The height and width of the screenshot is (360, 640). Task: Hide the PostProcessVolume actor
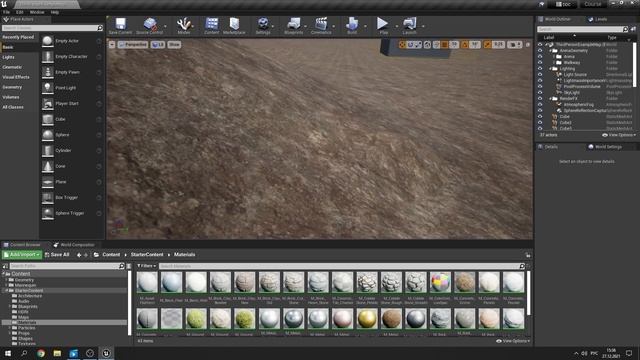540,87
